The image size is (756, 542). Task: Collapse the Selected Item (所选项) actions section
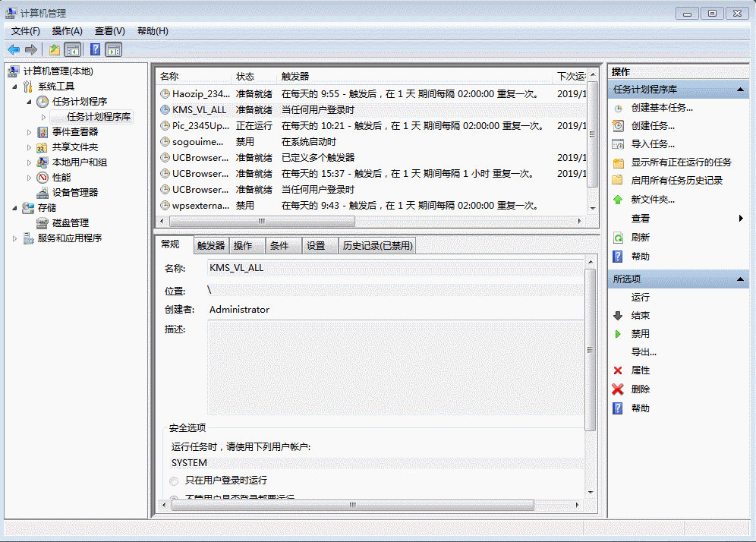741,279
